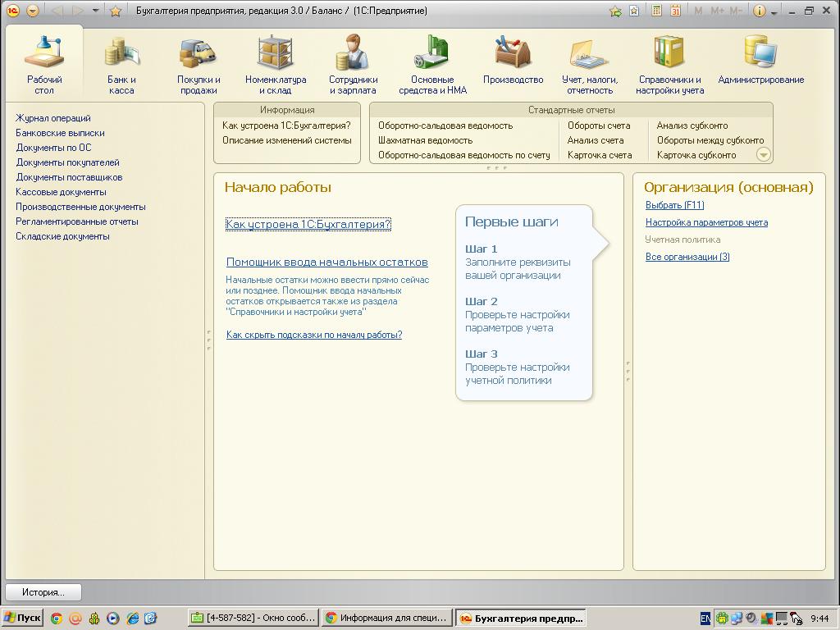
Task: Open the Анализ счета report
Action: [596, 140]
